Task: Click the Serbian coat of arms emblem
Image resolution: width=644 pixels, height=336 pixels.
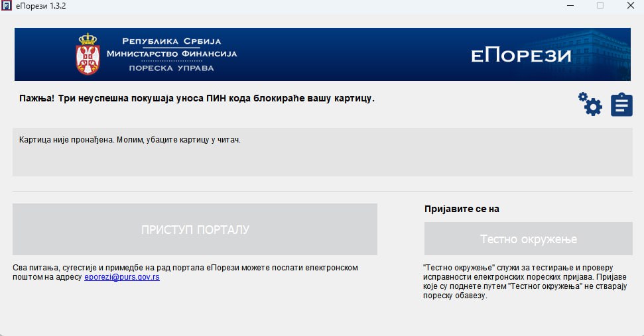Action: pyautogui.click(x=88, y=54)
